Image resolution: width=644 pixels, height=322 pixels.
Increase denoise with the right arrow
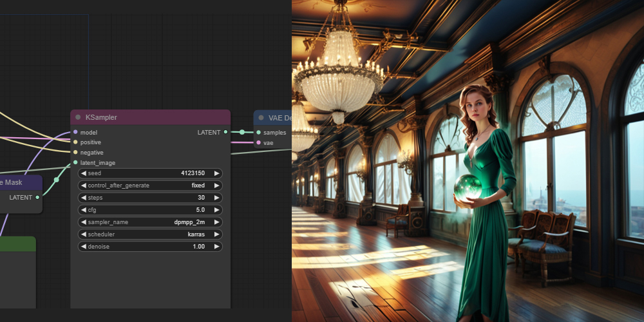(217, 247)
